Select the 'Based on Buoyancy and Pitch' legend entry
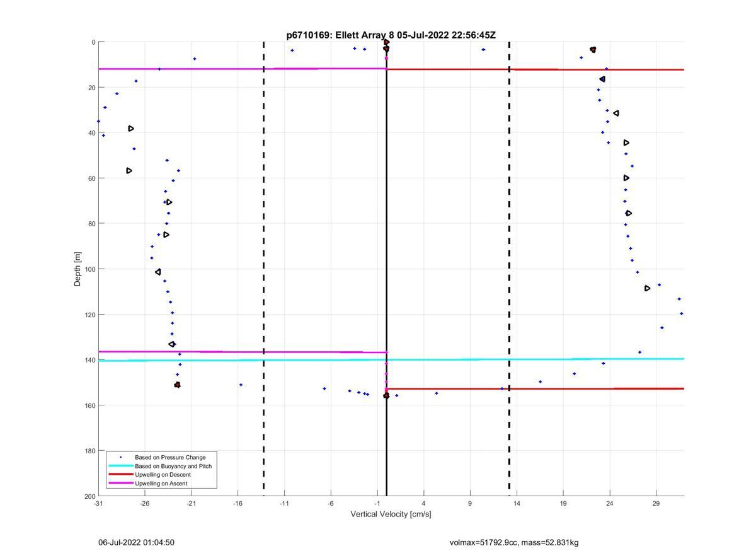This screenshot has height=558, width=756. click(173, 466)
